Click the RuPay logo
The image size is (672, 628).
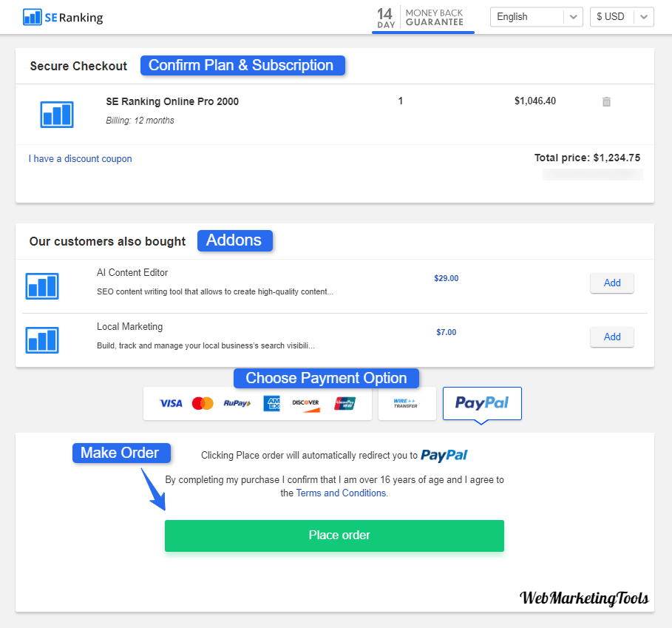237,403
